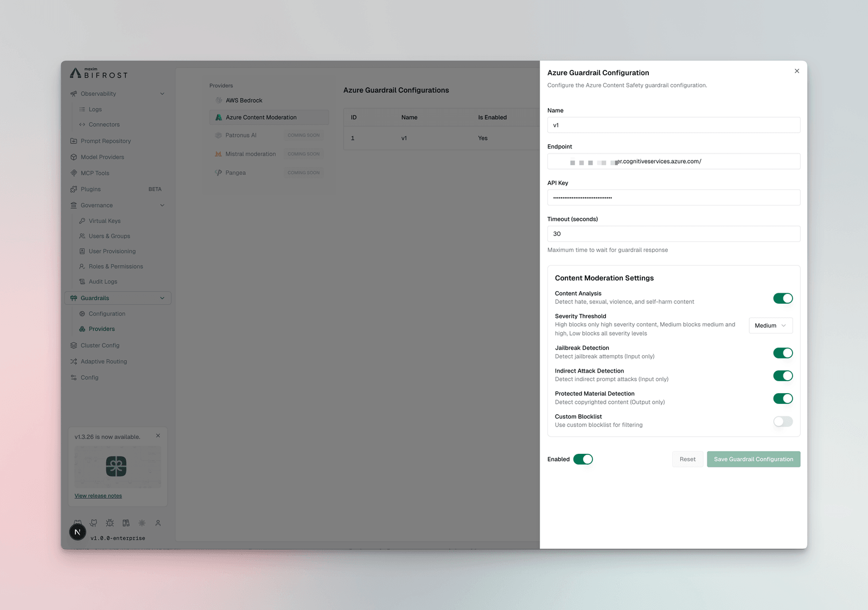Click the Cluster Config layers icon
This screenshot has height=610, width=868.
coord(74,345)
